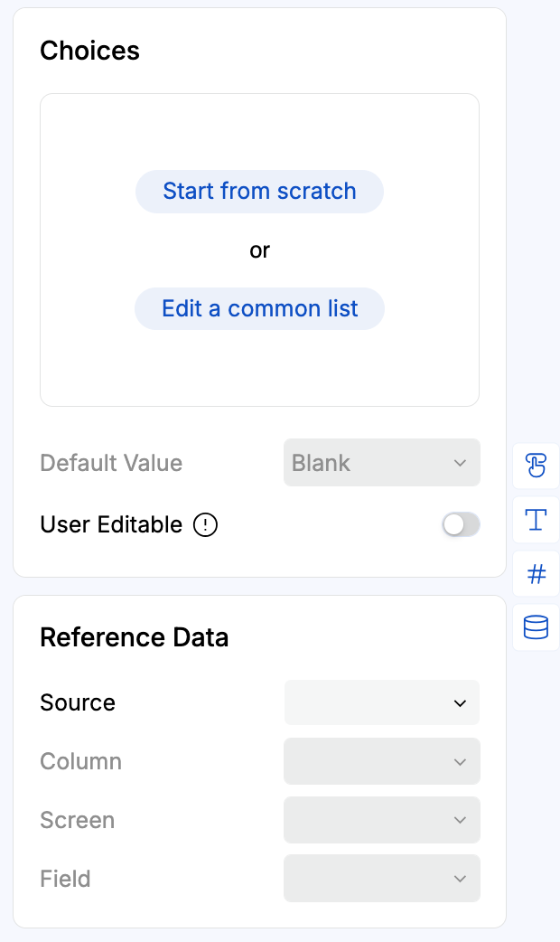Click the Column dropdown in Reference Data
This screenshot has width=560, height=942.
381,761
